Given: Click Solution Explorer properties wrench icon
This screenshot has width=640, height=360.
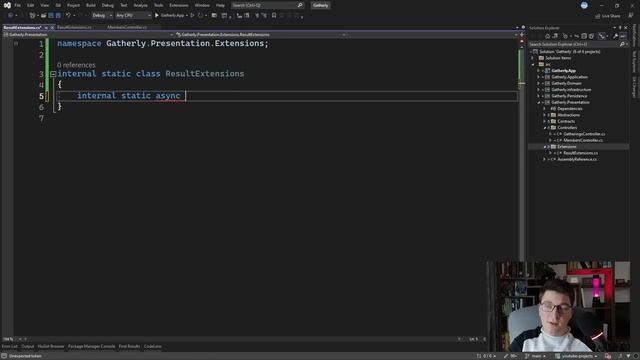Looking at the screenshot, I should (615, 36).
